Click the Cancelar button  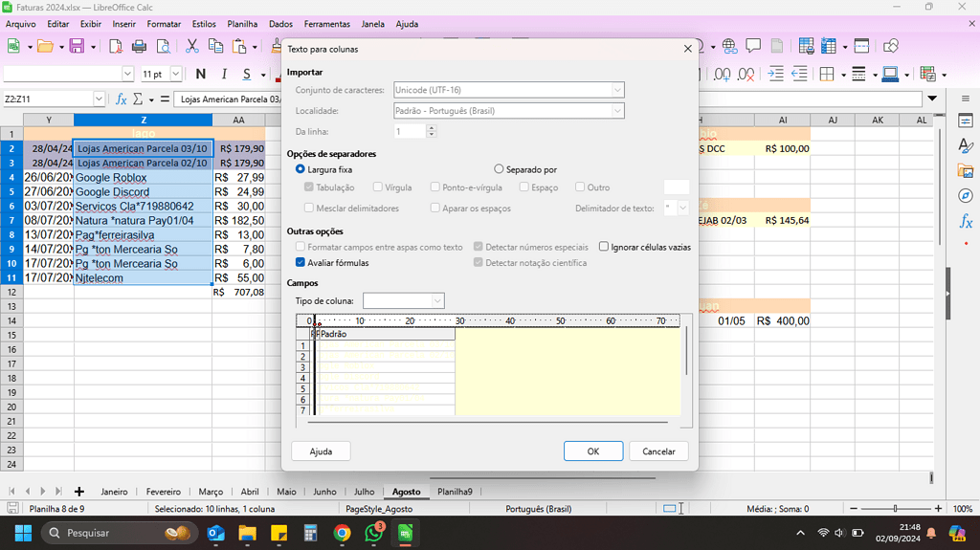point(658,451)
